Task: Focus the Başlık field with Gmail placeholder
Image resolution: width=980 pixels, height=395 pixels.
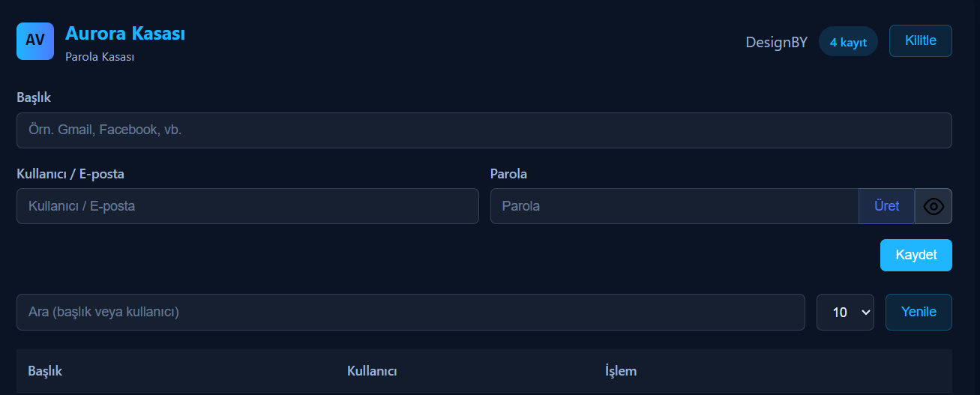Action: point(484,130)
